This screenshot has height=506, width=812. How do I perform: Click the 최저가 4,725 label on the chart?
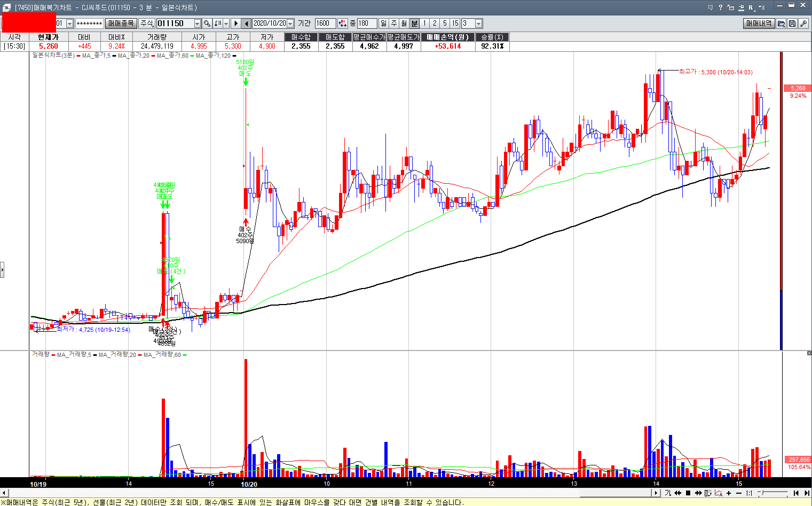[93, 330]
